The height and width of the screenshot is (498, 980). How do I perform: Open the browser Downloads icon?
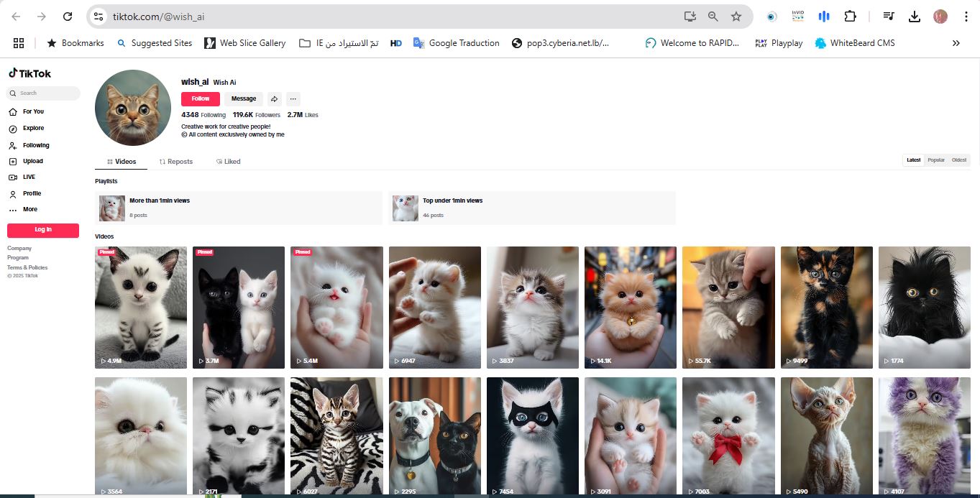[x=915, y=17]
